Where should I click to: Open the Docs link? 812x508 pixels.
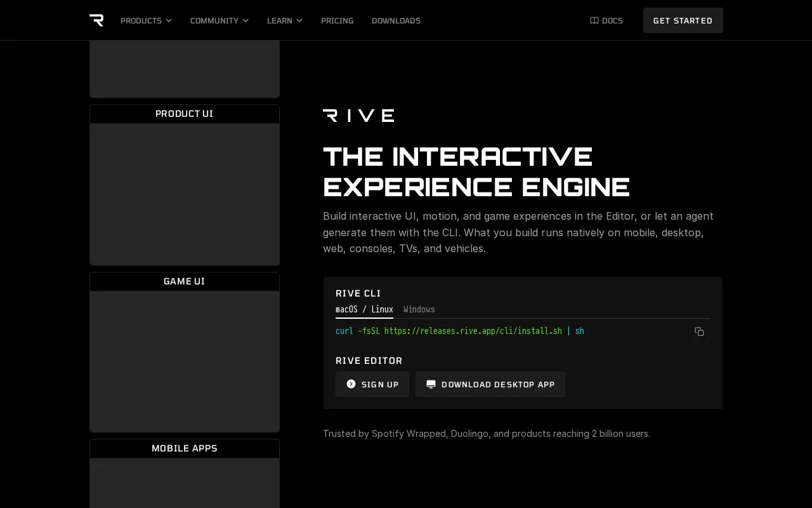606,20
